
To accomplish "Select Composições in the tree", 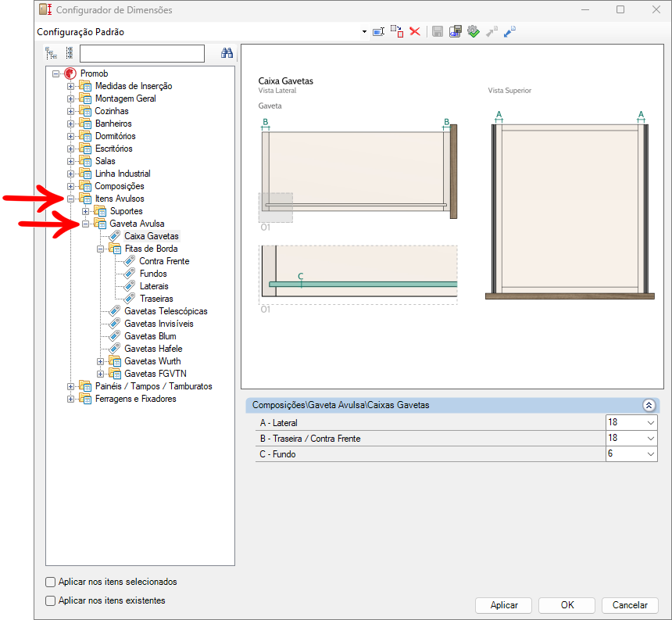I will pos(120,186).
